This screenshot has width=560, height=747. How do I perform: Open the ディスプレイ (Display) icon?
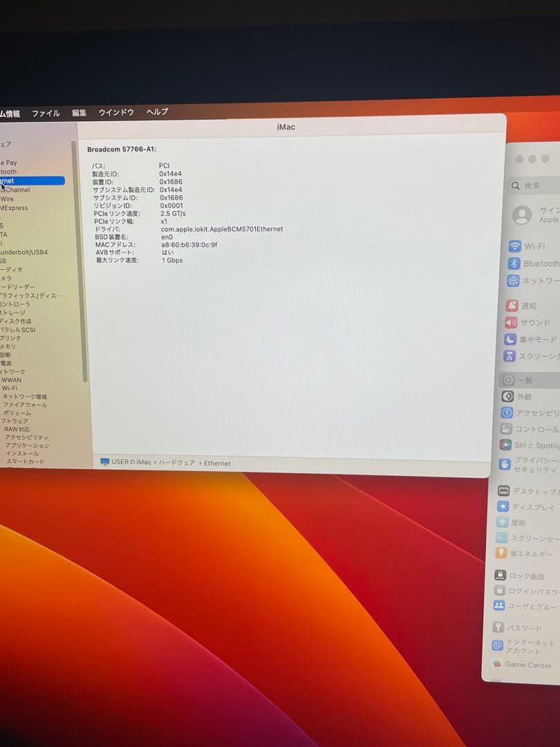point(503,507)
